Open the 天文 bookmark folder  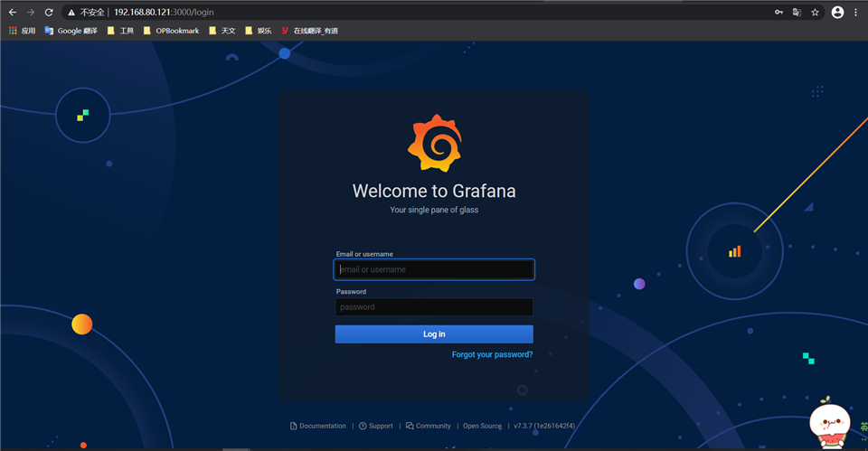pos(222,31)
